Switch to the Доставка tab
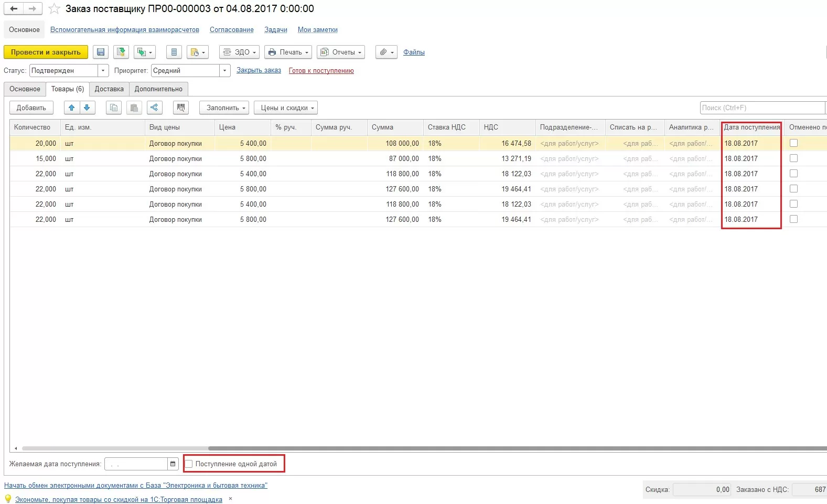 pos(109,89)
